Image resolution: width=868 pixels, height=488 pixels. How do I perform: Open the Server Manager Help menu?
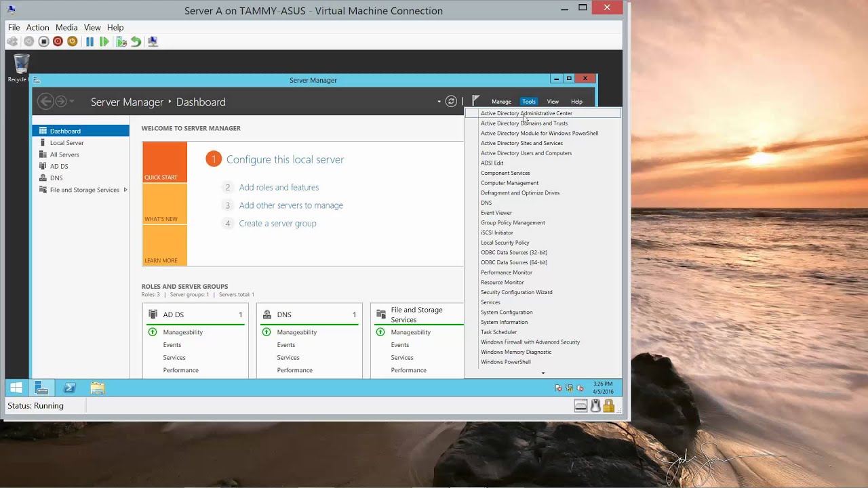click(x=576, y=102)
